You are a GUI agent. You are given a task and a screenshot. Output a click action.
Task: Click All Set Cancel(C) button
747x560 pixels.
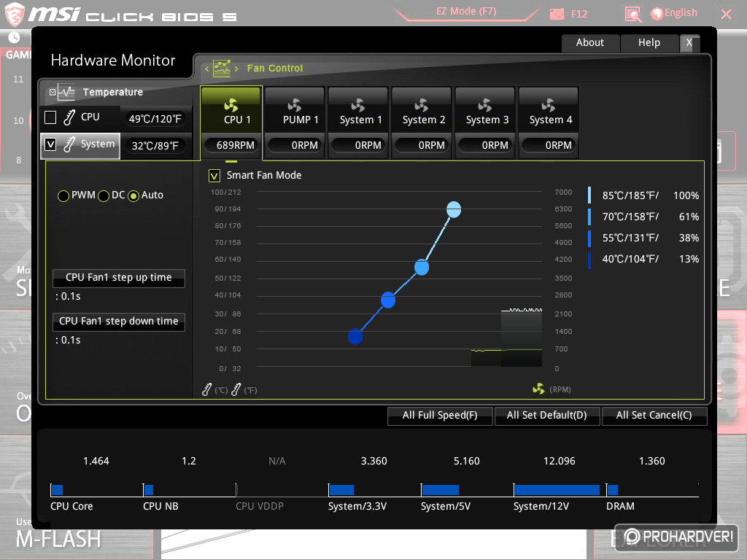[654, 415]
